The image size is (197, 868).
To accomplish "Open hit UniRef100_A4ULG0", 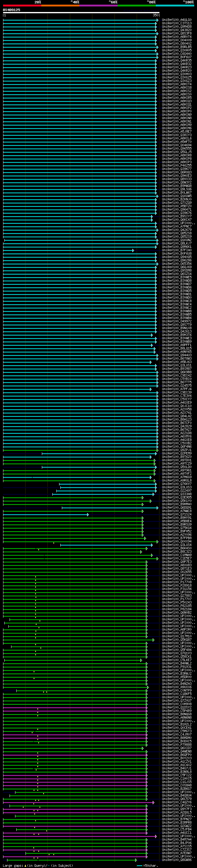I will pos(177,20).
